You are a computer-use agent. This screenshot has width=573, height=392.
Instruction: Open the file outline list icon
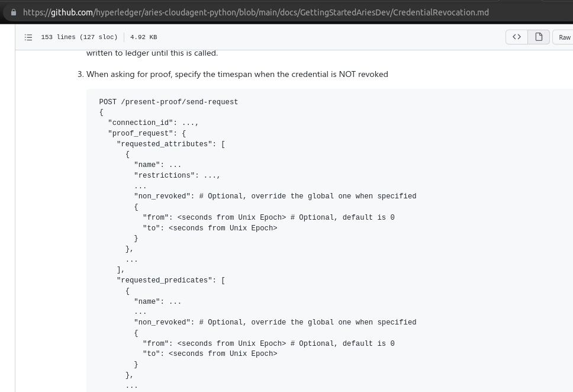28,37
